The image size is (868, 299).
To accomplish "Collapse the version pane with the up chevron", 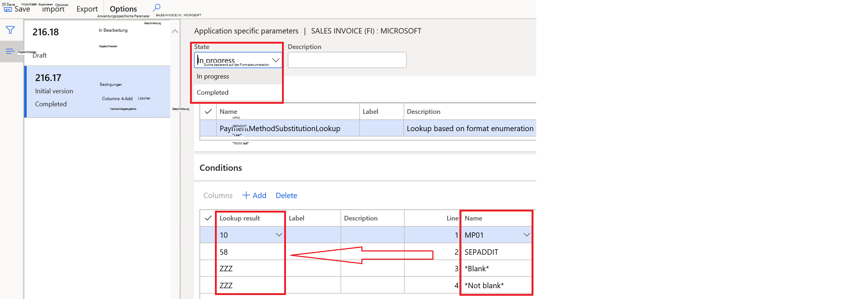I will (175, 31).
